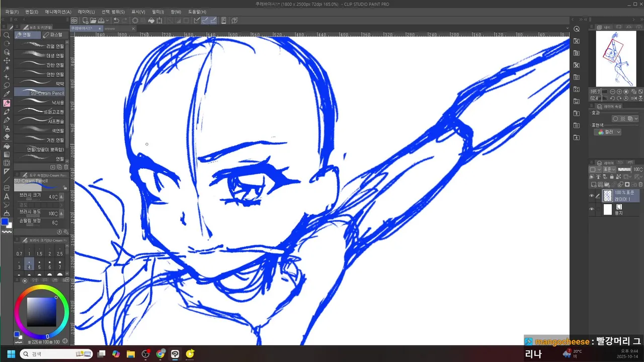Delete sub tool with trash icon

tap(66, 167)
